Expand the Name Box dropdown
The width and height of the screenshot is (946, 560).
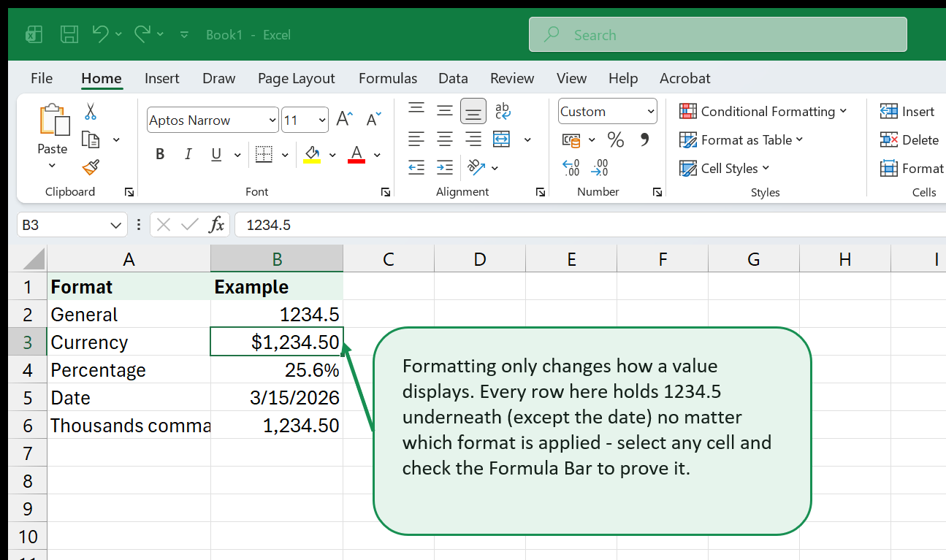[x=117, y=225]
